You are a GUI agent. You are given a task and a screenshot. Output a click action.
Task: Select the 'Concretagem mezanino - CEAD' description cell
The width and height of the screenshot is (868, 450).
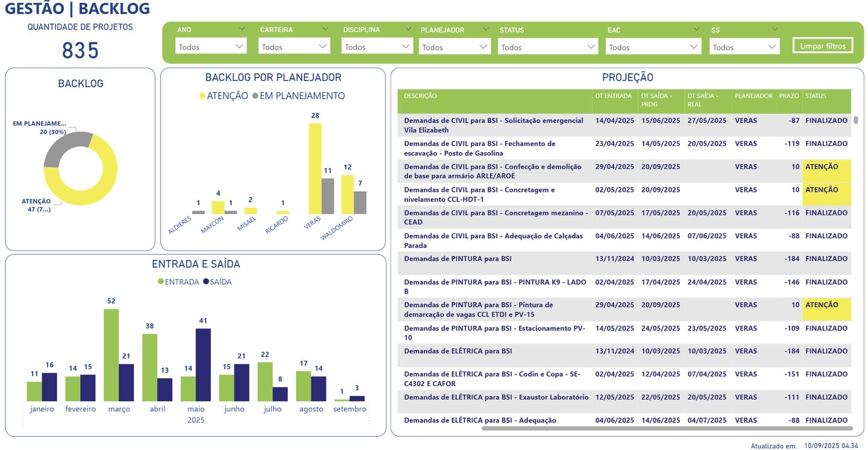496,217
